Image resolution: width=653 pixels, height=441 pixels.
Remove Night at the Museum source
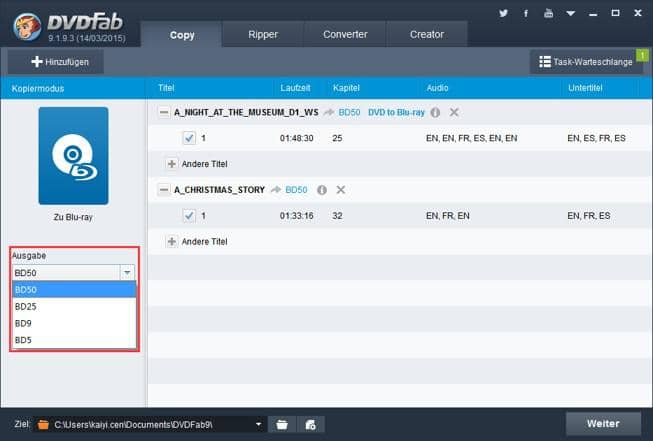[x=454, y=112]
